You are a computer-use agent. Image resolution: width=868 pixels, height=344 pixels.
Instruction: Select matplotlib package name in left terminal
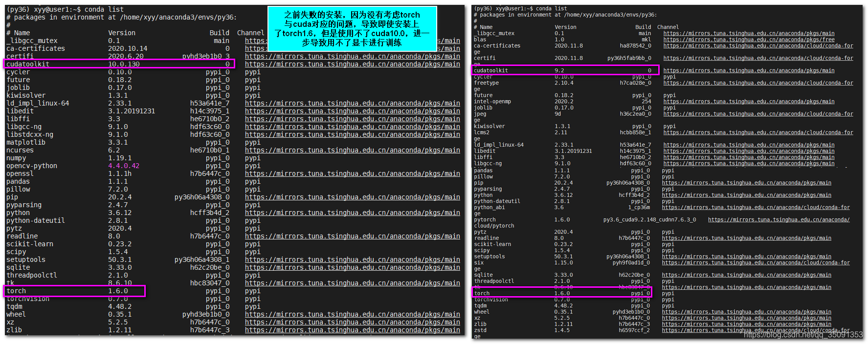click(26, 142)
